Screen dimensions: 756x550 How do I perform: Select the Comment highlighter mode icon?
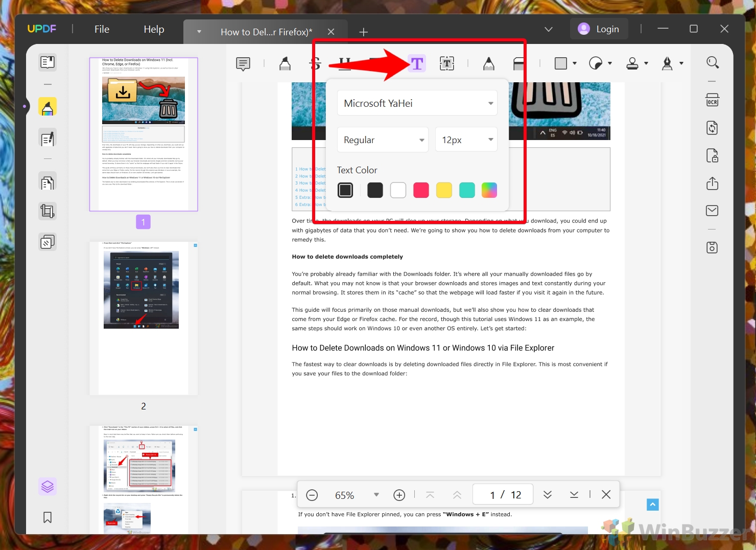tap(48, 107)
